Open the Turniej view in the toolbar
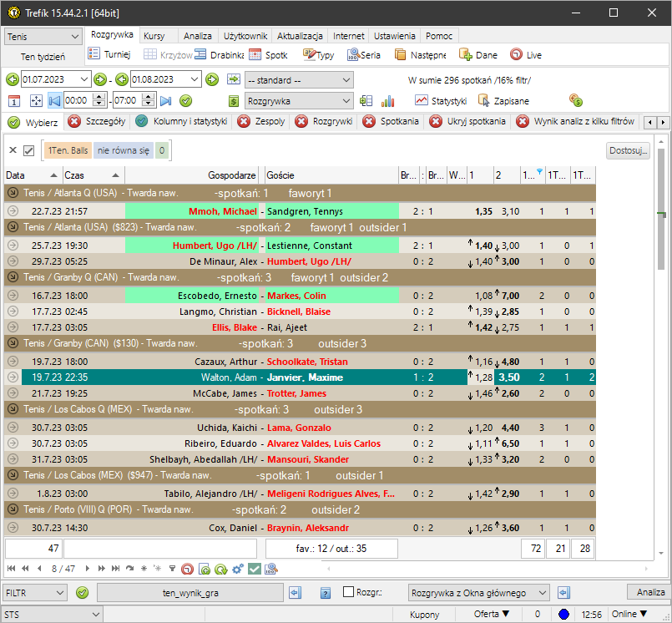Image resolution: width=672 pixels, height=623 pixels. (x=110, y=55)
